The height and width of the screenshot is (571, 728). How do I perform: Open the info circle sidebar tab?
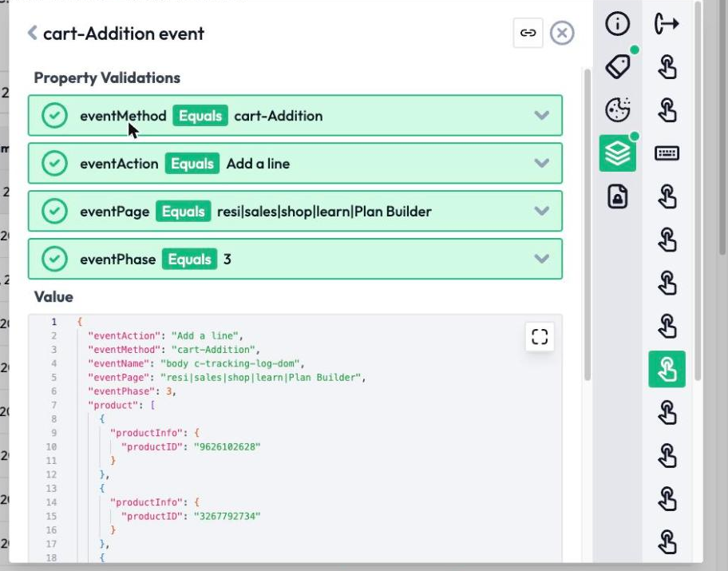pos(618,23)
